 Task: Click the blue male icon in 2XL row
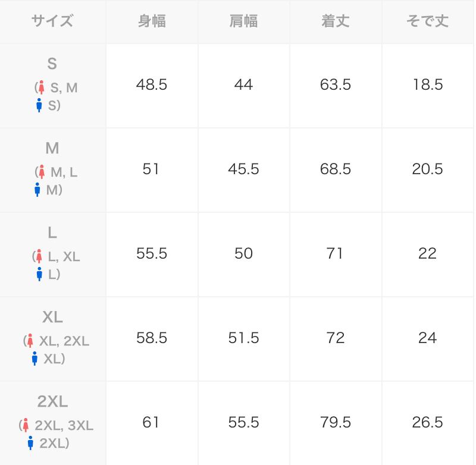pos(30,443)
